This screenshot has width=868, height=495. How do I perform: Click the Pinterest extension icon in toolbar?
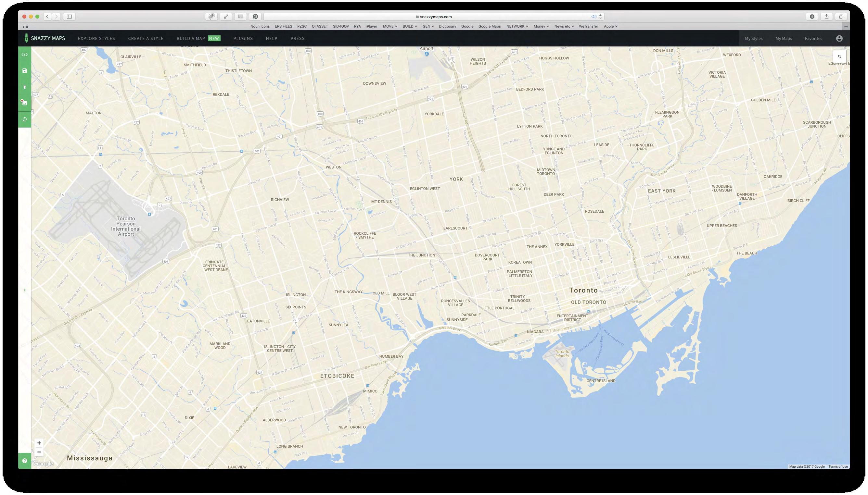(255, 16)
